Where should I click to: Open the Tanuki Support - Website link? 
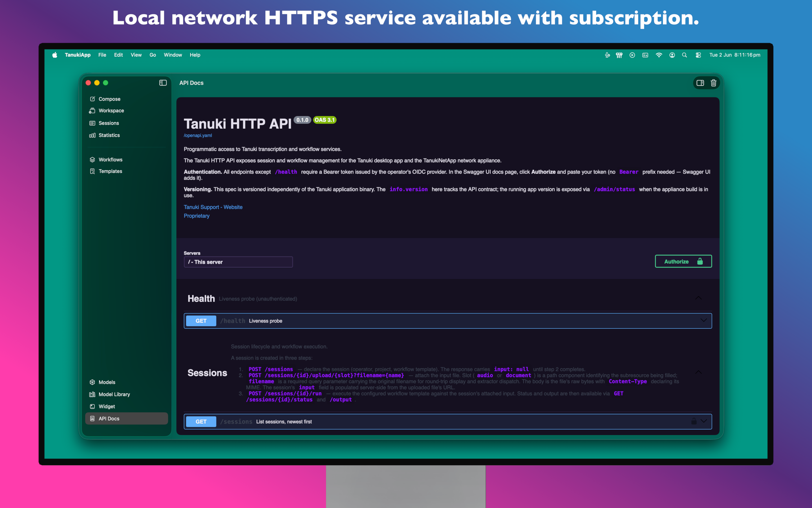coord(213,207)
